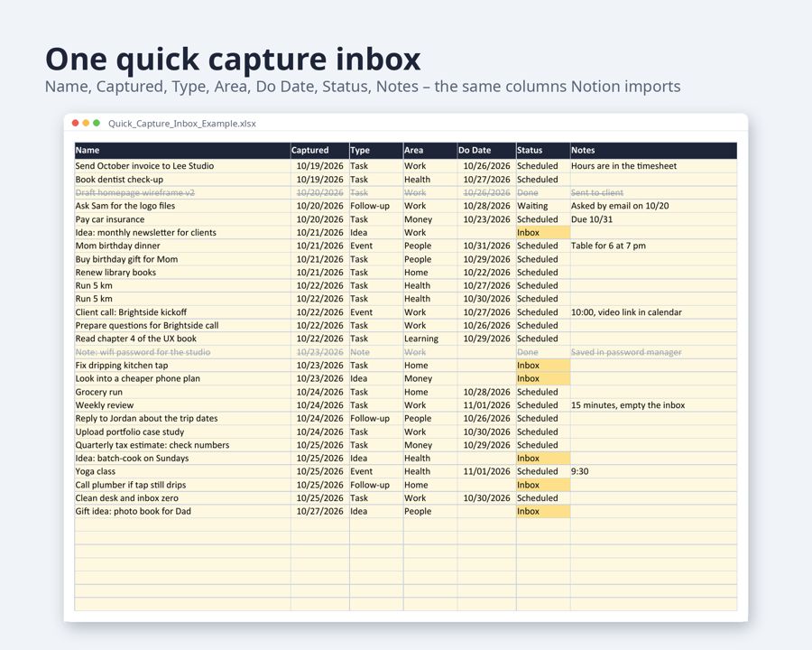Select the Notes column header

coord(653,151)
